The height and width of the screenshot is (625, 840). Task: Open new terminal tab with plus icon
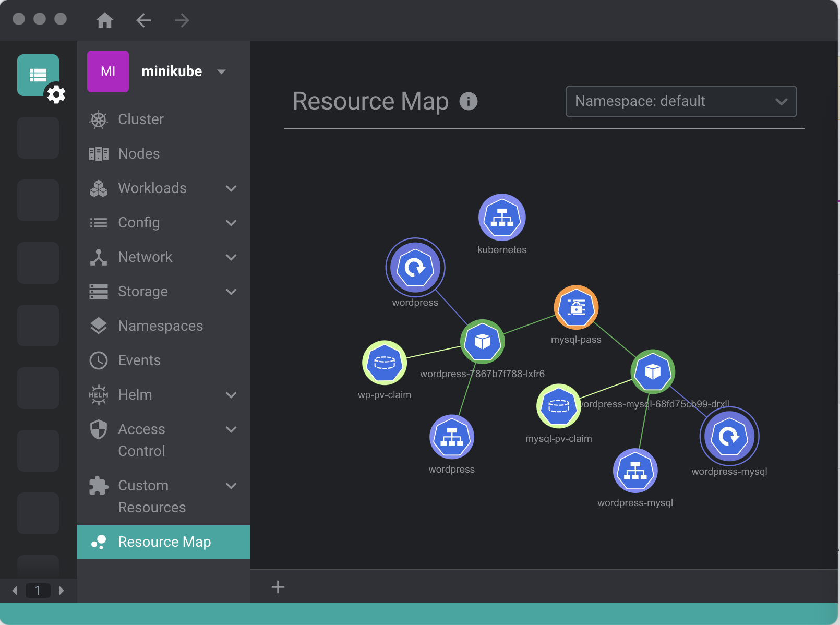tap(278, 587)
